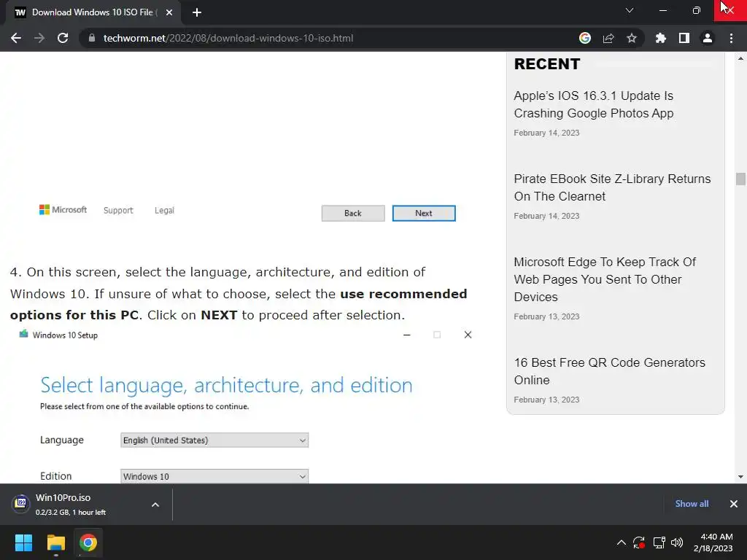This screenshot has height=560, width=747.
Task: Click the Back button in setup image
Action: pos(353,214)
